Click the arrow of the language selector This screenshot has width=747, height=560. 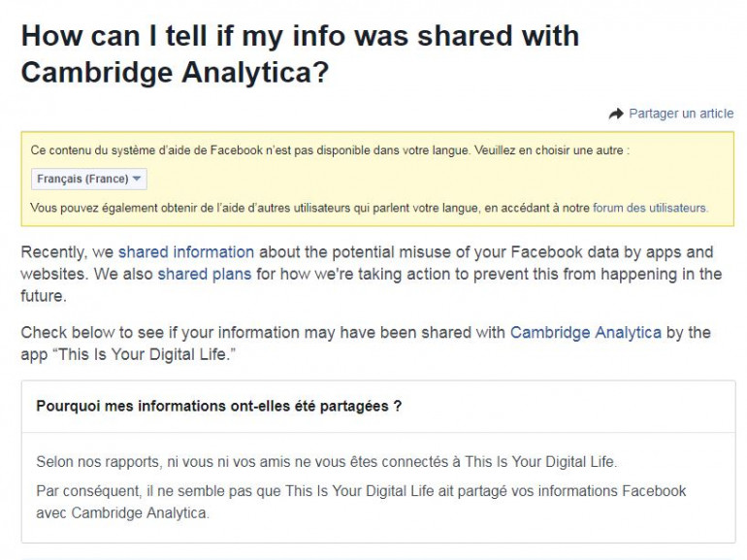click(137, 180)
